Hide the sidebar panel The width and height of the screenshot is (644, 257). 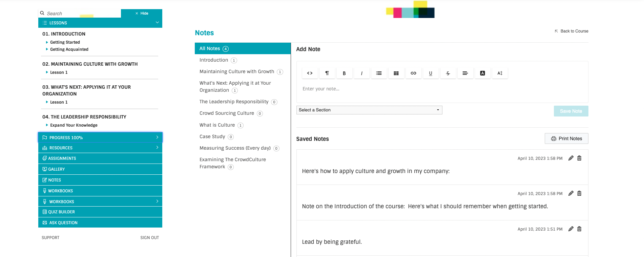pyautogui.click(x=142, y=13)
